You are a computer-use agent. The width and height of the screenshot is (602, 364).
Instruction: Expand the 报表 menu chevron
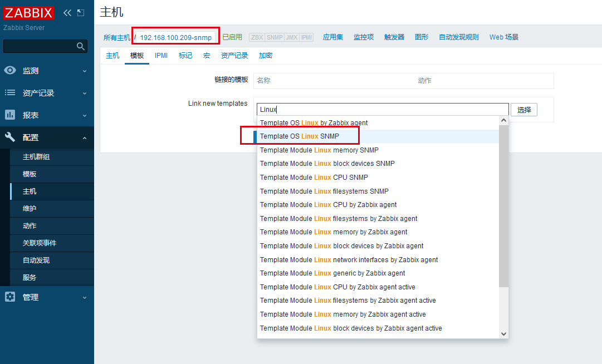tap(85, 115)
